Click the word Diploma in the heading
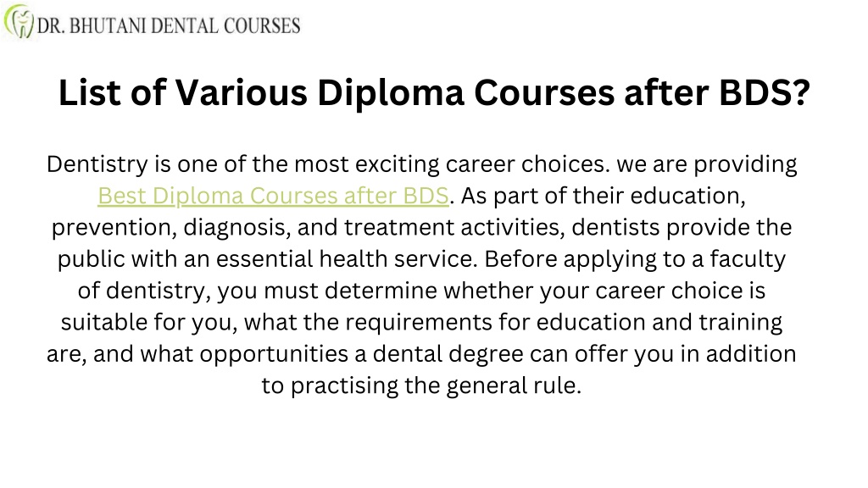Screen dimensions: 868x488 (390, 92)
